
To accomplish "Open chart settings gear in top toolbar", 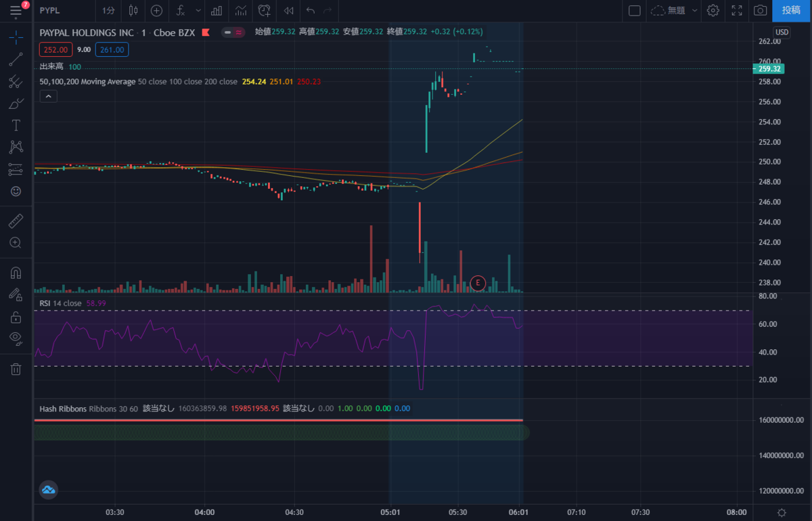I will click(713, 10).
